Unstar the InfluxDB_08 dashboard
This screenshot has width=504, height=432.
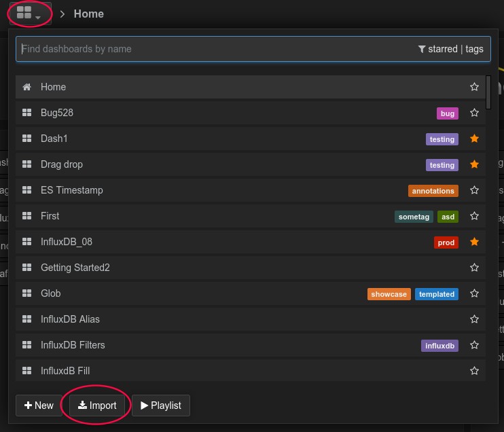pyautogui.click(x=474, y=242)
